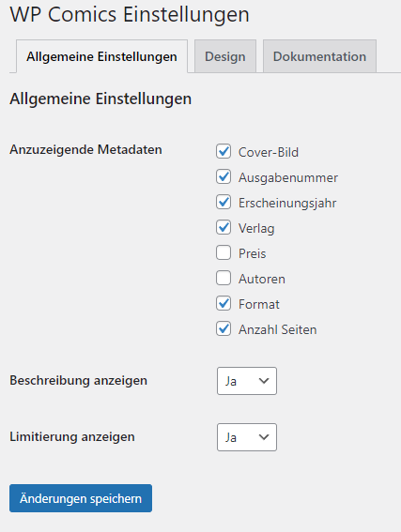Viewport: 401px width, 532px height.
Task: Uncheck the Cover-Bild checkbox
Action: pyautogui.click(x=224, y=151)
